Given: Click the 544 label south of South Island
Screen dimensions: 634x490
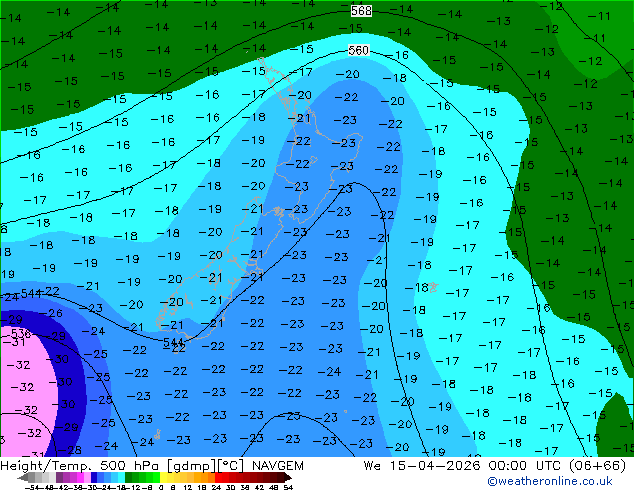Looking at the screenshot, I should click(173, 342).
